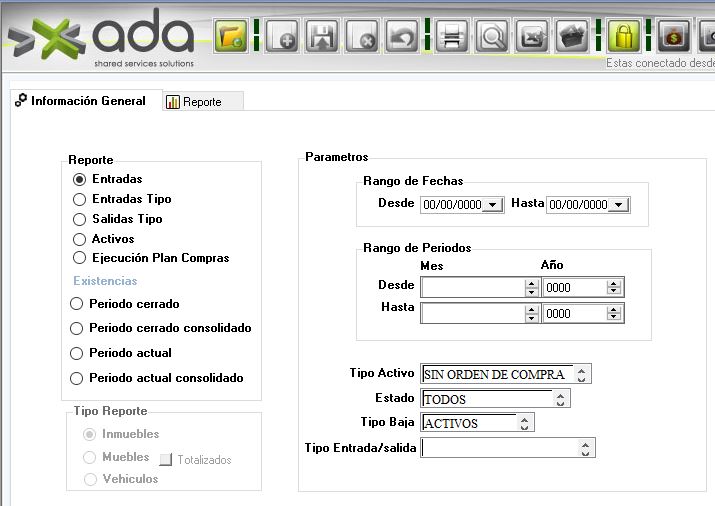Select the Salidas Tipo report option
Screen dimensions: 715x506
[80, 219]
